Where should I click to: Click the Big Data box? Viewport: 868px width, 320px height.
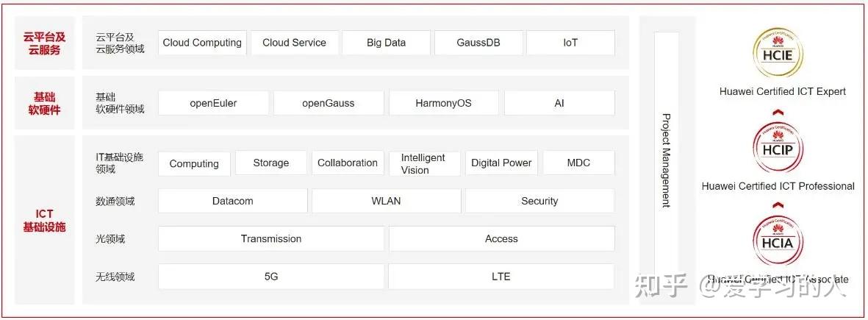point(386,43)
